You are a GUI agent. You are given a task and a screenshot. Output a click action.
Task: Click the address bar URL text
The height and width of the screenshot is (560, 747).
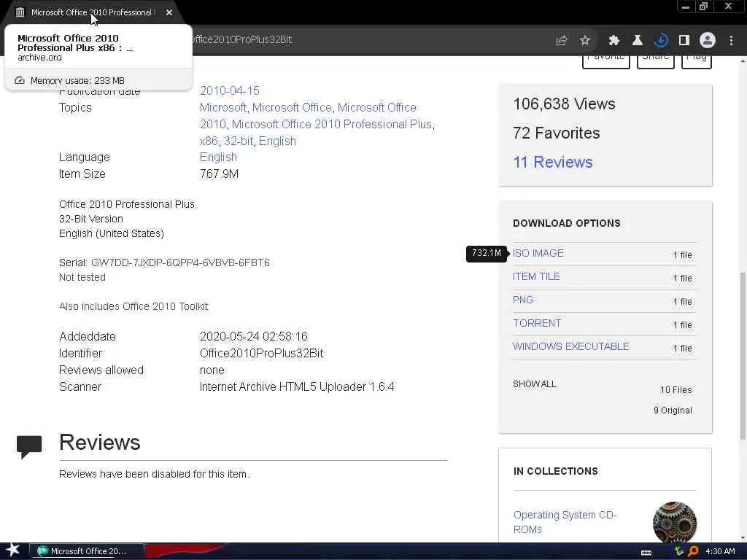click(242, 39)
